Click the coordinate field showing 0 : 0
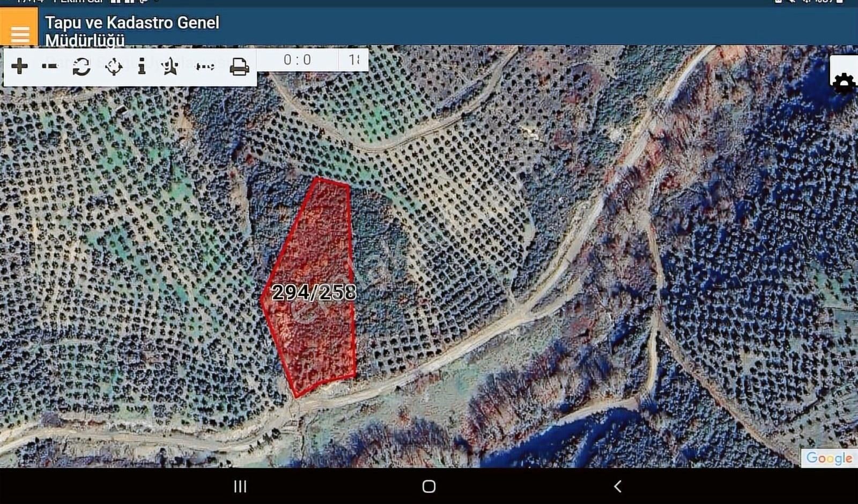This screenshot has height=504, width=858. pos(298,60)
